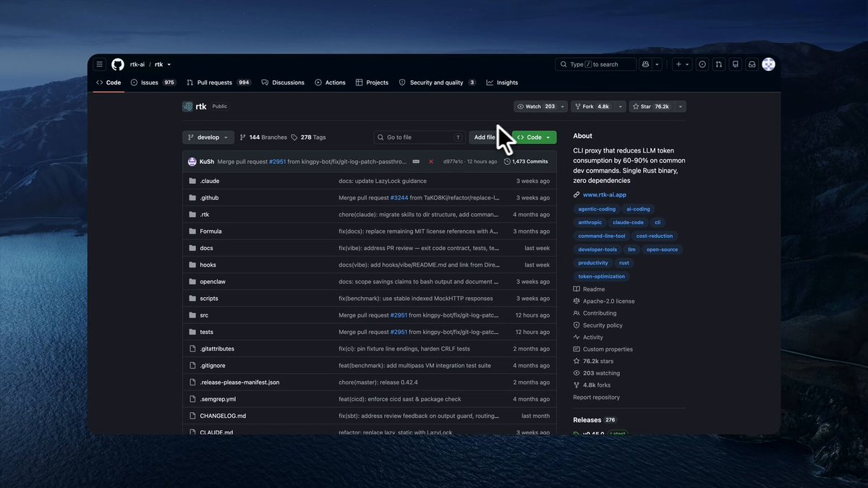Click the Go to file search field
Screen dimensions: 868x488
(419, 137)
